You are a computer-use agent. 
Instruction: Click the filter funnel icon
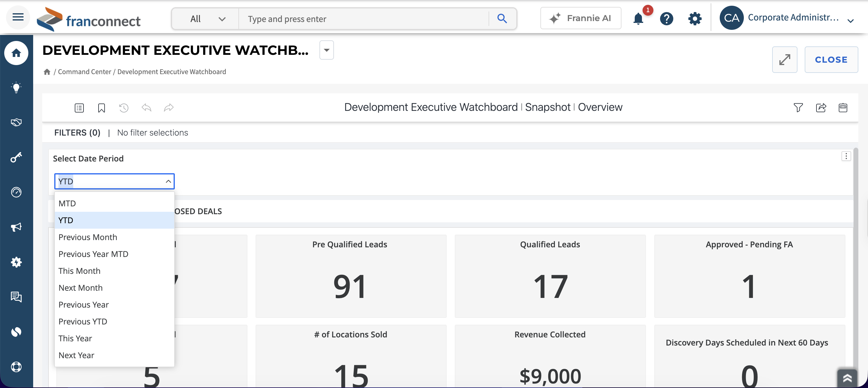[798, 108]
